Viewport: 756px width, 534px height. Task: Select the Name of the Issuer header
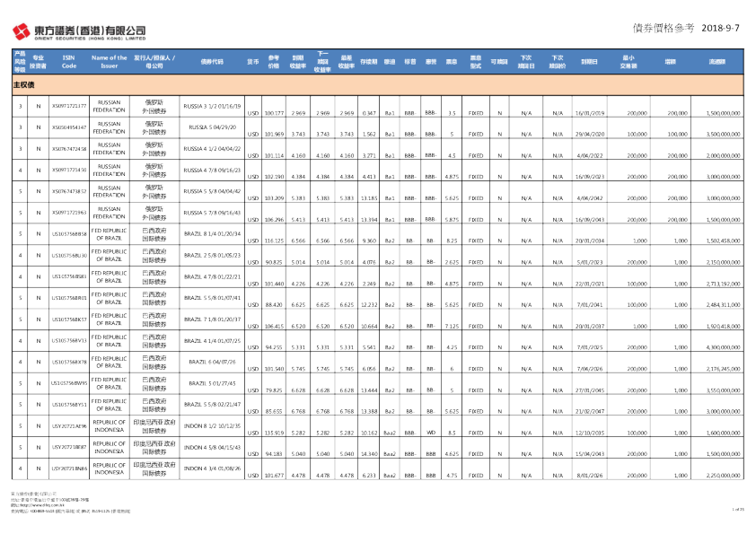[x=110, y=61]
